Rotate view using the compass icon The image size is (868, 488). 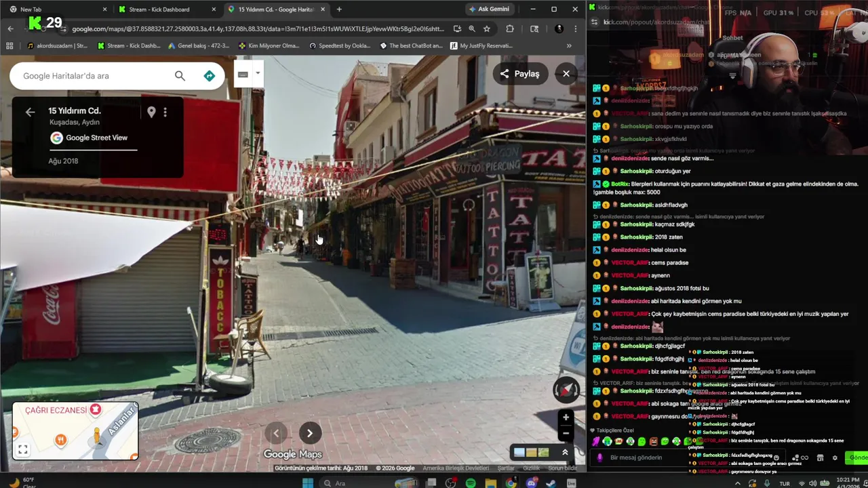566,389
